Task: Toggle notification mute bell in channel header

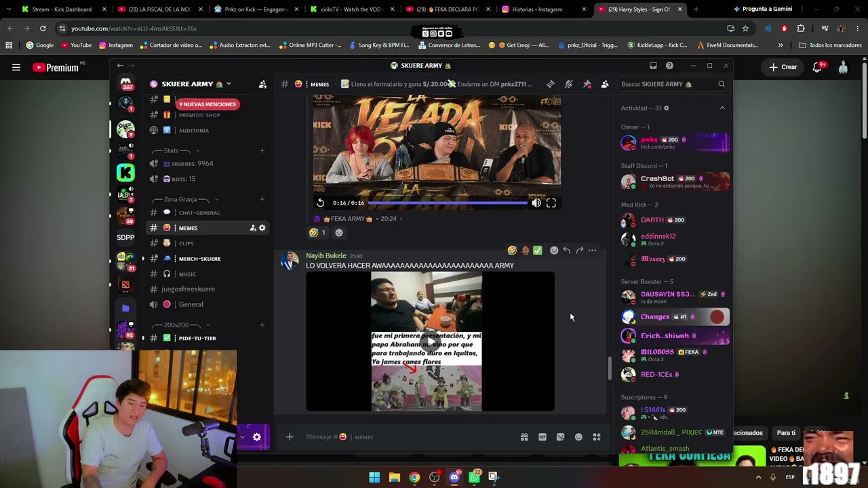Action: [569, 84]
